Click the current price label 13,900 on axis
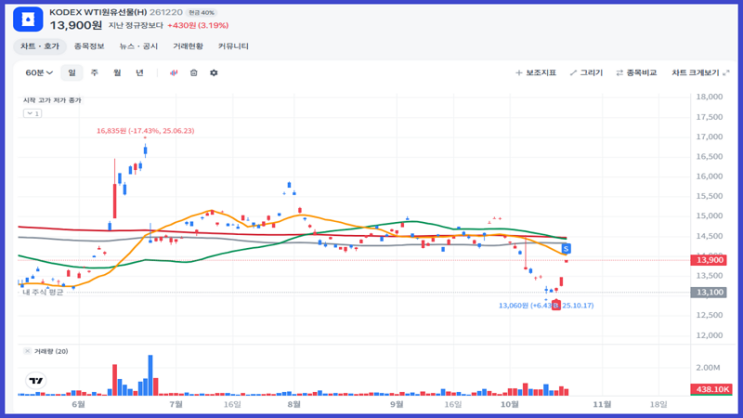 (x=709, y=260)
